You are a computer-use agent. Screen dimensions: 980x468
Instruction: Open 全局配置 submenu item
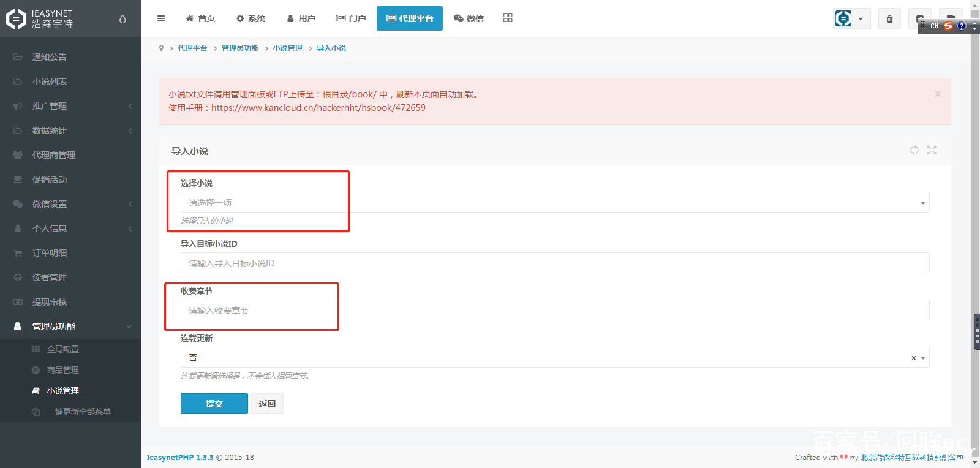(70, 349)
